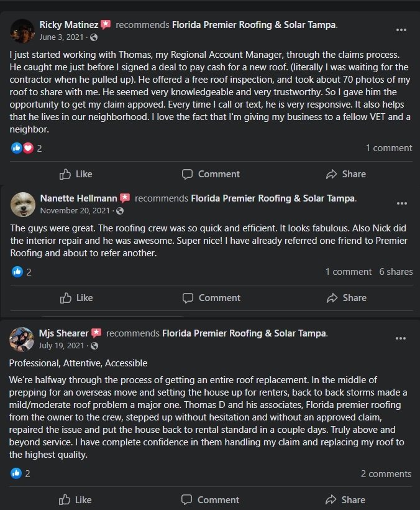Viewport: 420px width, 510px height.
Task: Share Nanette Hellmann's recommendation
Action: tap(345, 298)
